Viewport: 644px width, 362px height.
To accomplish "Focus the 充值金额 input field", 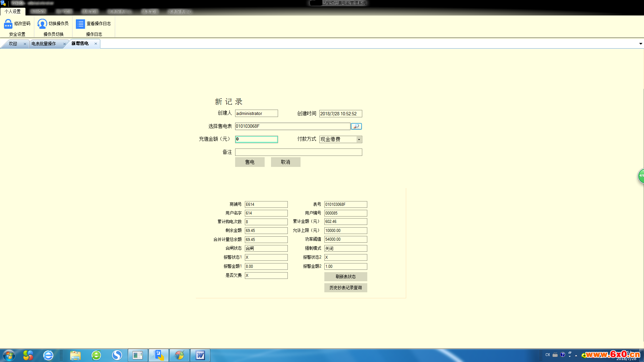I will (x=257, y=139).
